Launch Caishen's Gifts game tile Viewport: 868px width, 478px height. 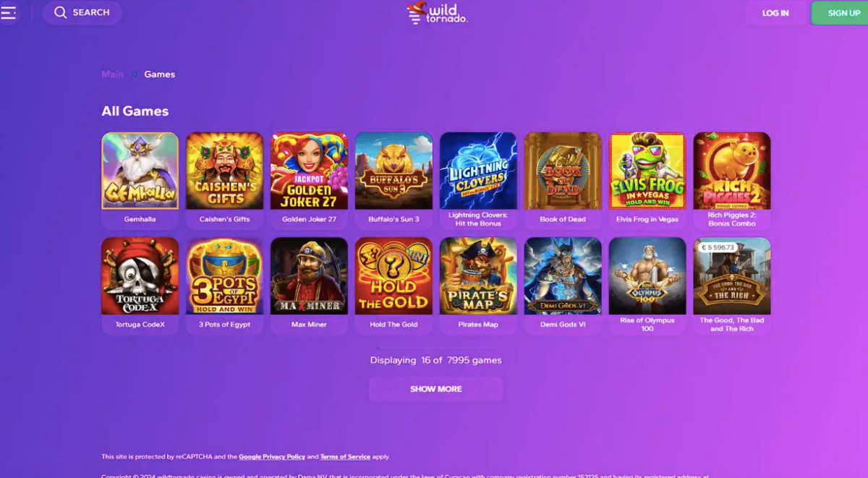pyautogui.click(x=225, y=171)
